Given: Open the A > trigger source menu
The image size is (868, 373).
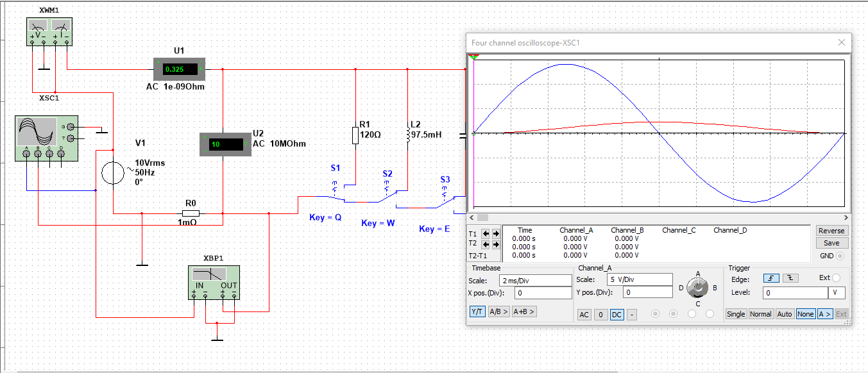Looking at the screenshot, I should pos(824,314).
